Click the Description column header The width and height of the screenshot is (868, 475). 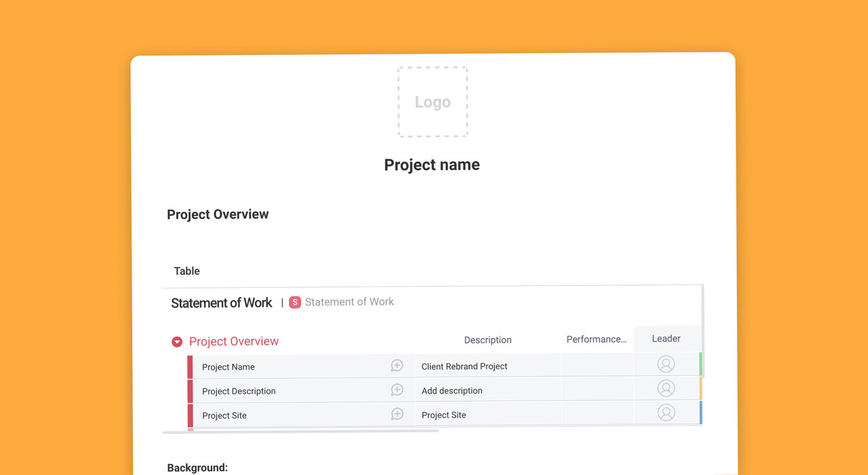488,340
